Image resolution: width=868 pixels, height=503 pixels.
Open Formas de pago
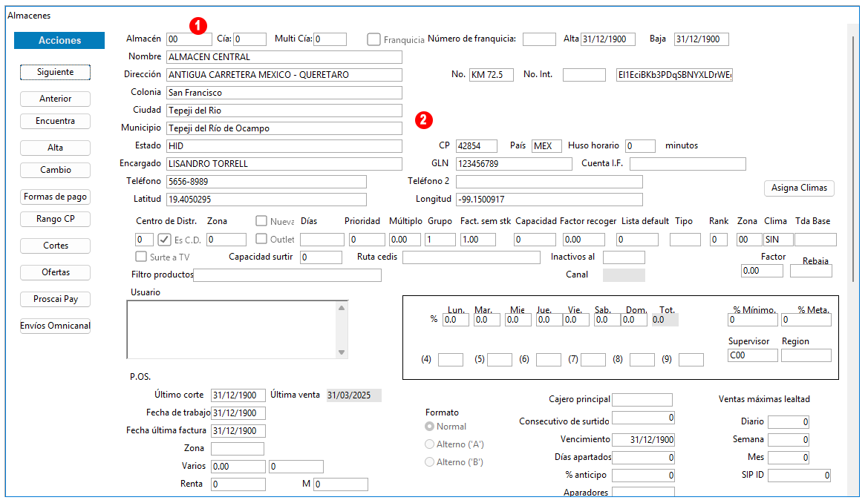click(56, 197)
